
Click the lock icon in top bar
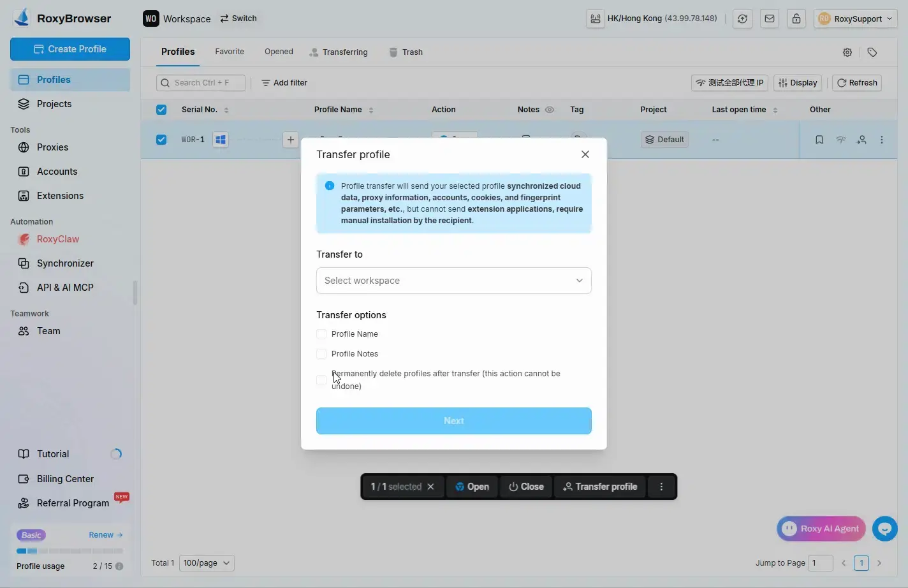pyautogui.click(x=796, y=18)
